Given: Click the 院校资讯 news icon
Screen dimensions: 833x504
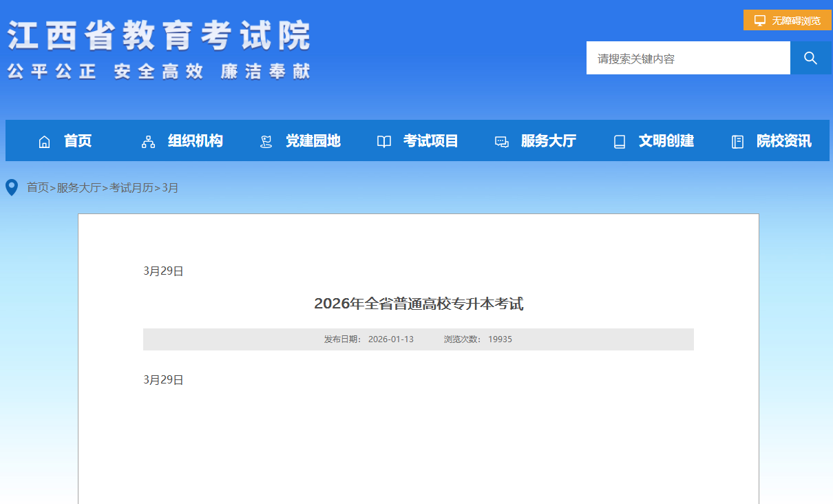Looking at the screenshot, I should click(737, 140).
